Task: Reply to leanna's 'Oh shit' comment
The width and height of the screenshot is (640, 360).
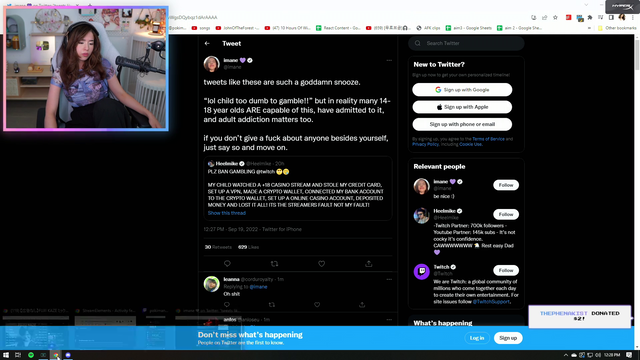Action: coord(227,304)
